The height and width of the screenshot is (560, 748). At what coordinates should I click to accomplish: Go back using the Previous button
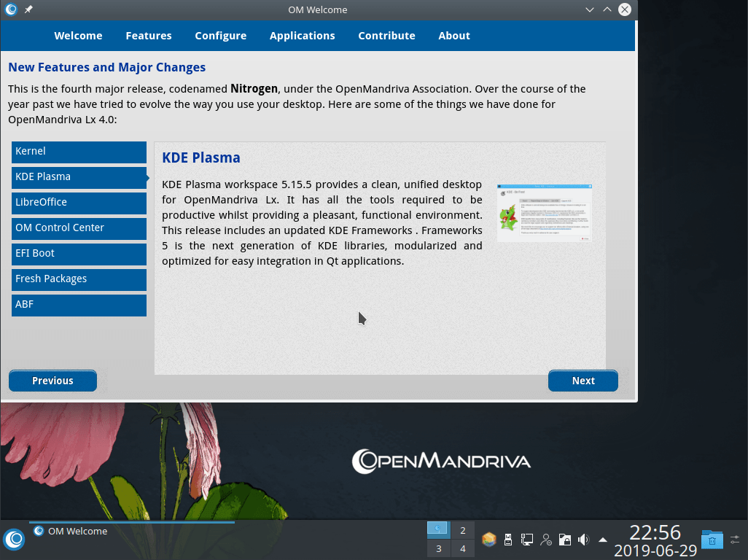tap(52, 380)
